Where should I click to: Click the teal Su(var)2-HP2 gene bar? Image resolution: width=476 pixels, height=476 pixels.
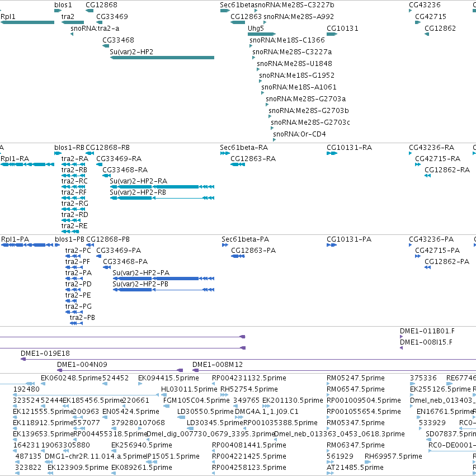(x=162, y=58)
